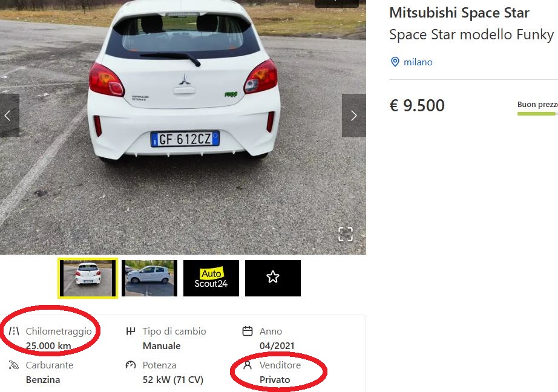
Task: Show the next car photo with right arrow
Action: 353,116
